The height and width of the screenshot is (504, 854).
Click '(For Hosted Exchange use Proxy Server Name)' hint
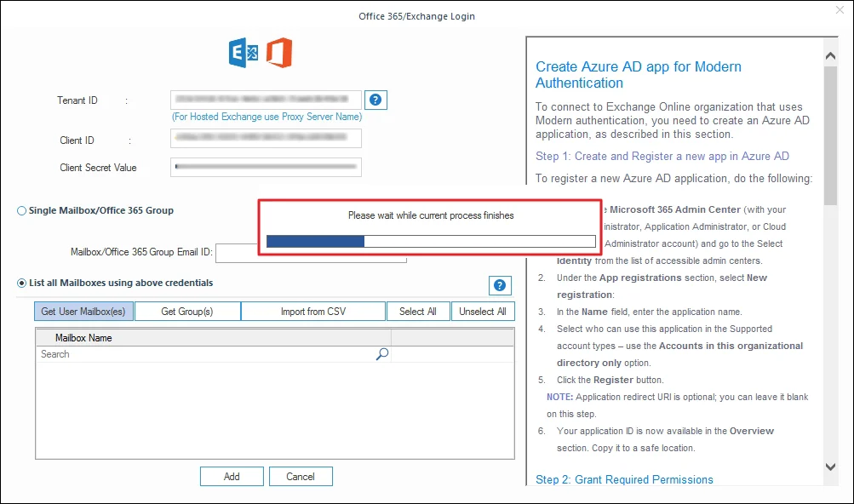point(267,117)
